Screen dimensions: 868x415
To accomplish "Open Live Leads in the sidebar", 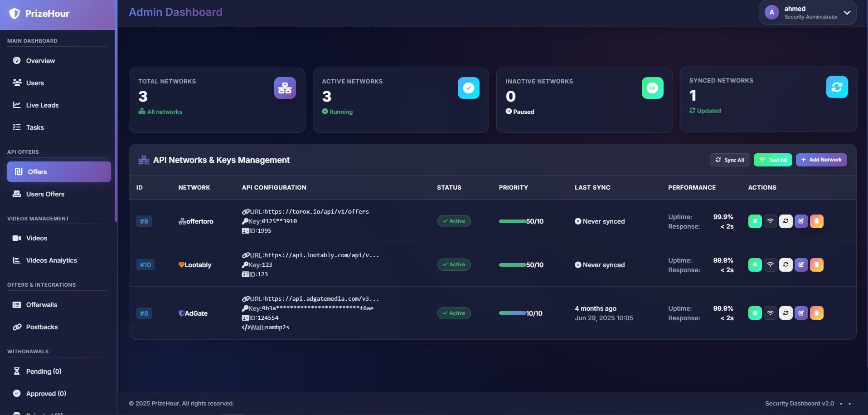I will 42,105.
